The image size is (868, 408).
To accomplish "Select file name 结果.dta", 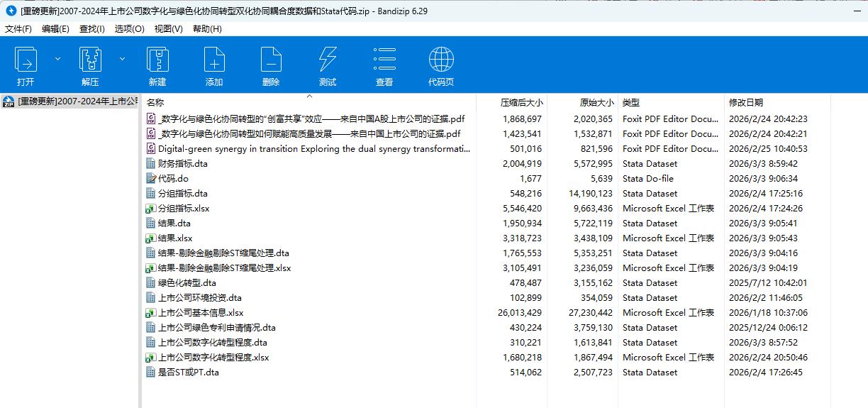I will click(x=174, y=224).
